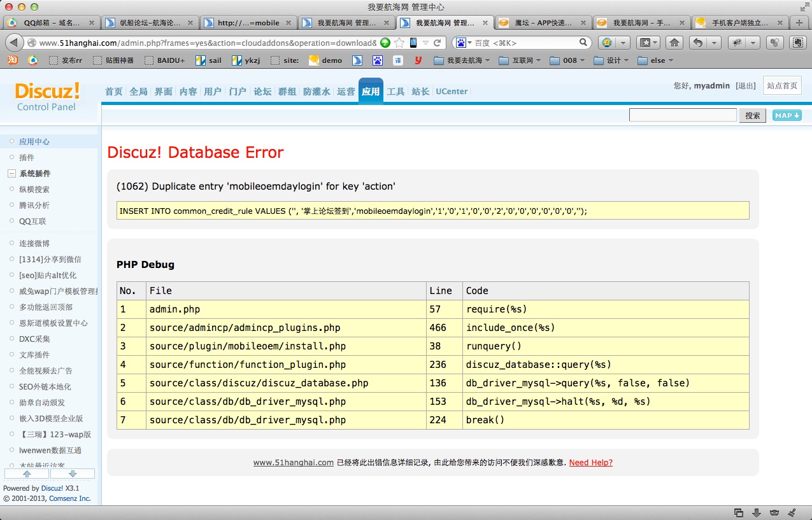Click the Baidu paw bookmark icon
The width and height of the screenshot is (812, 520).
[x=378, y=60]
